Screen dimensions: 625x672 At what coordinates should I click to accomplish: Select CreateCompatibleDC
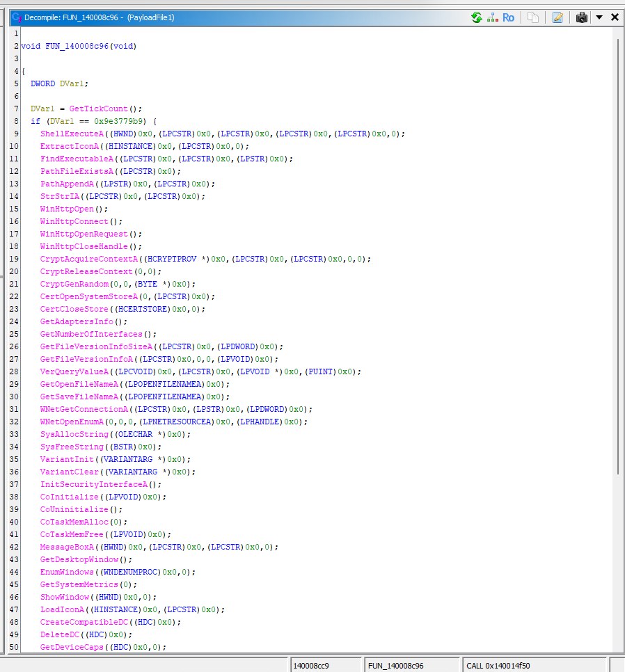[x=84, y=622]
